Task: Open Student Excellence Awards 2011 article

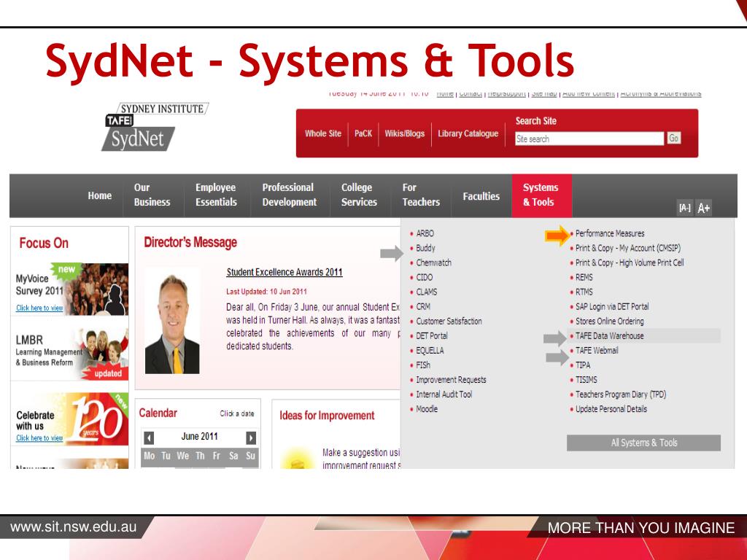Action: pos(285,273)
